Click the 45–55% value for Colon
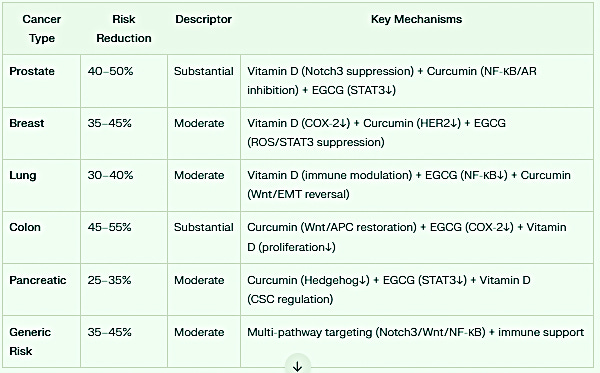The image size is (600, 373). (x=109, y=227)
